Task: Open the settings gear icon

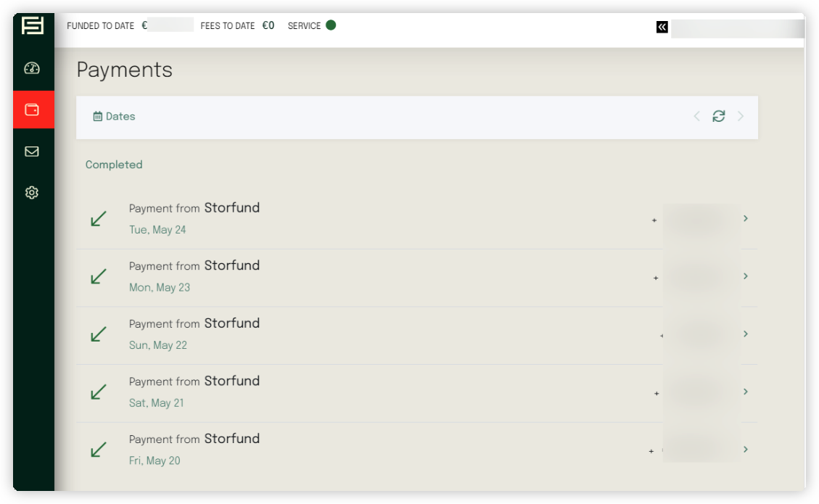Action: pyautogui.click(x=32, y=193)
